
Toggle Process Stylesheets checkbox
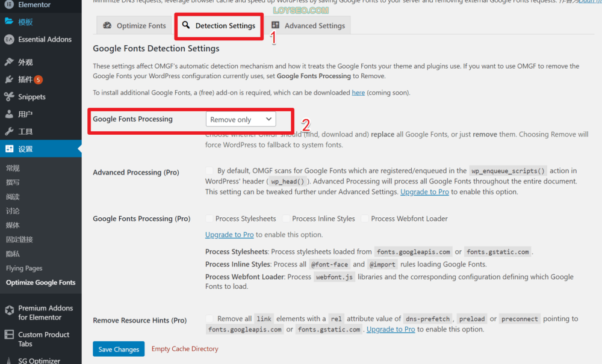[209, 218]
